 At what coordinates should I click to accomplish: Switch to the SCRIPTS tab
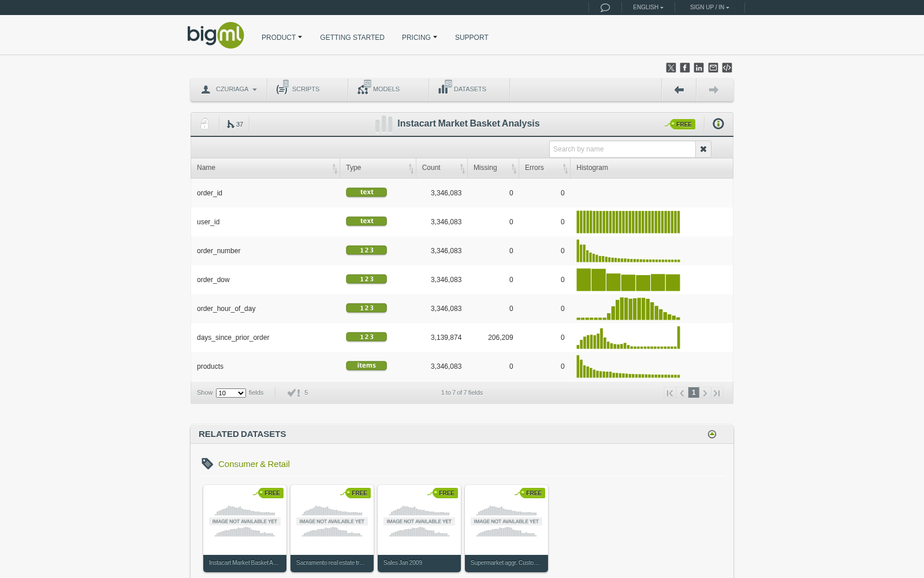pyautogui.click(x=308, y=90)
